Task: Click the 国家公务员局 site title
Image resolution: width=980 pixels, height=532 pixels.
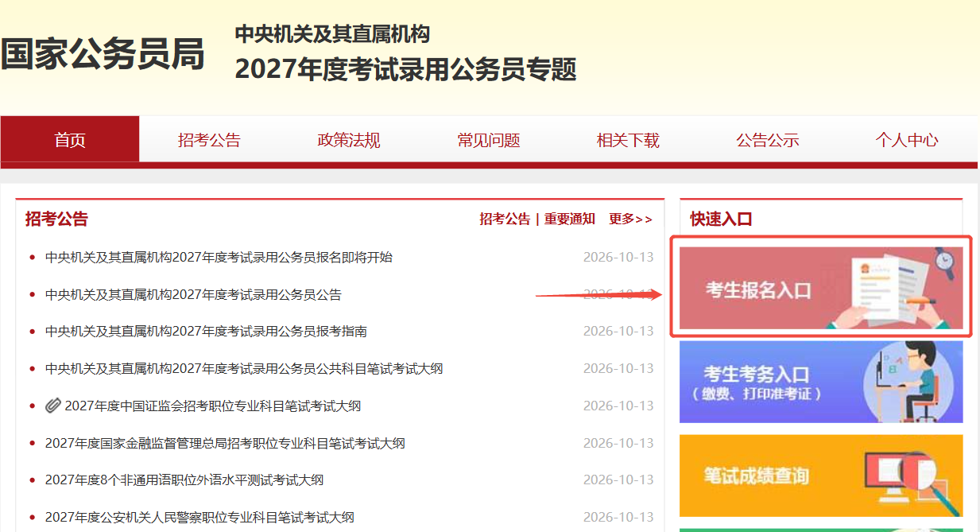Action: pos(103,54)
